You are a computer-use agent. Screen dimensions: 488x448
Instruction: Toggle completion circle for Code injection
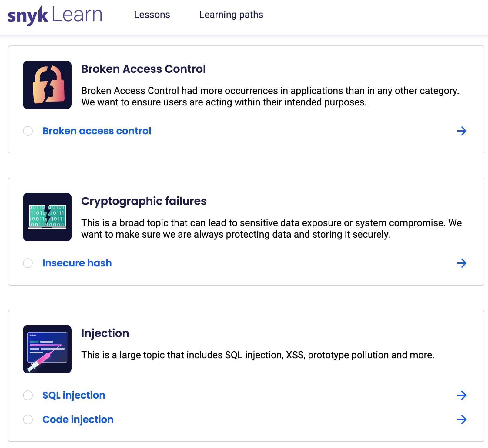click(28, 420)
